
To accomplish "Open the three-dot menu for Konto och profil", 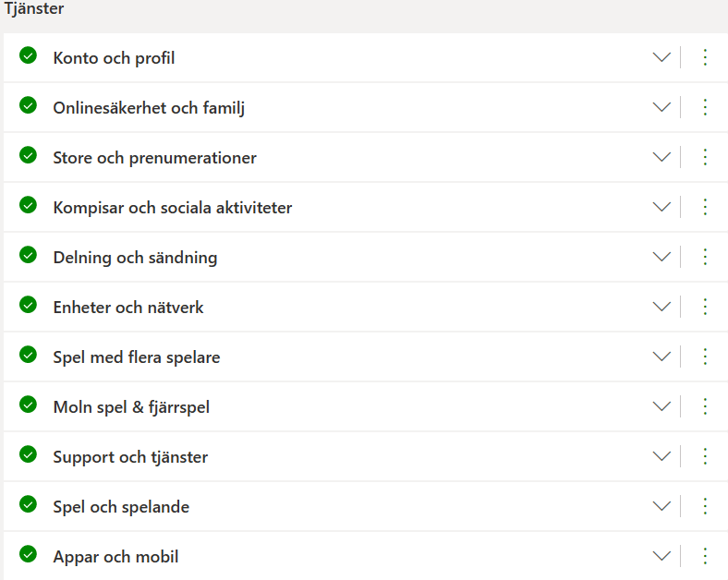I will coord(705,57).
